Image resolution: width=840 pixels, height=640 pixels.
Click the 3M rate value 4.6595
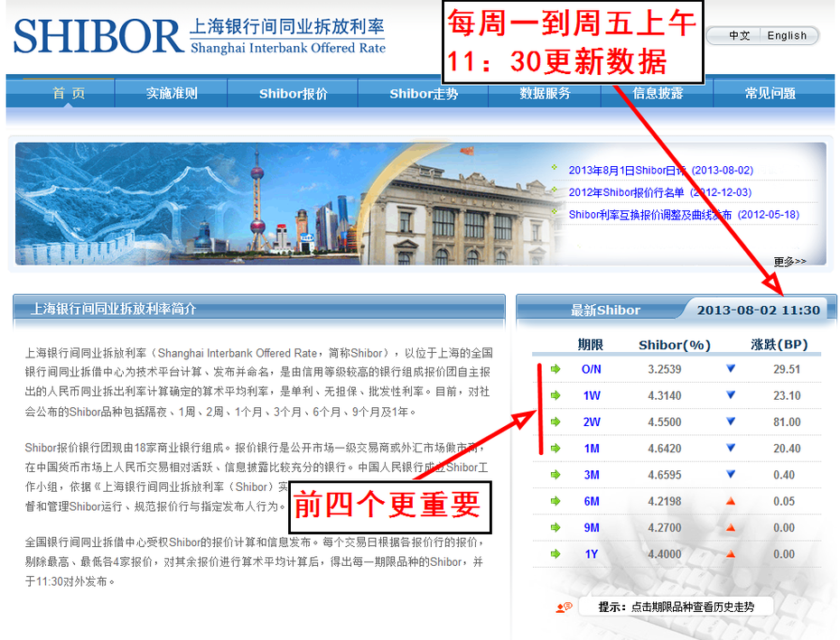pos(664,475)
